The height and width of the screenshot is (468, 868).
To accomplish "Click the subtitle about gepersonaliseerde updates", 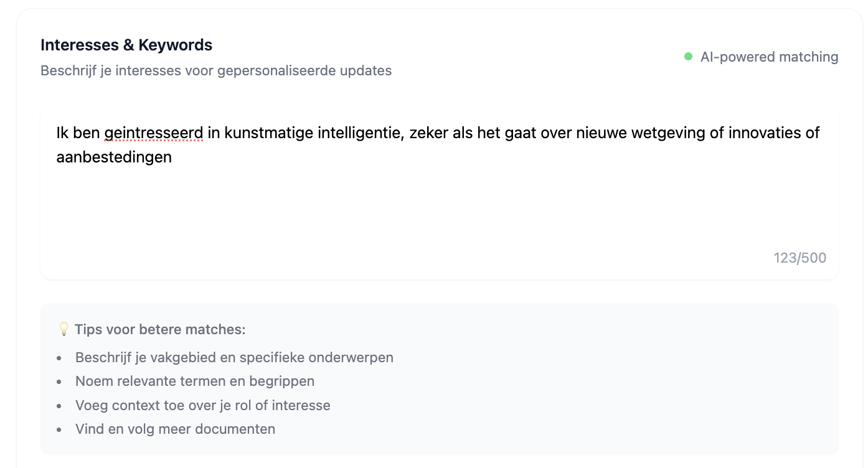I will point(216,70).
